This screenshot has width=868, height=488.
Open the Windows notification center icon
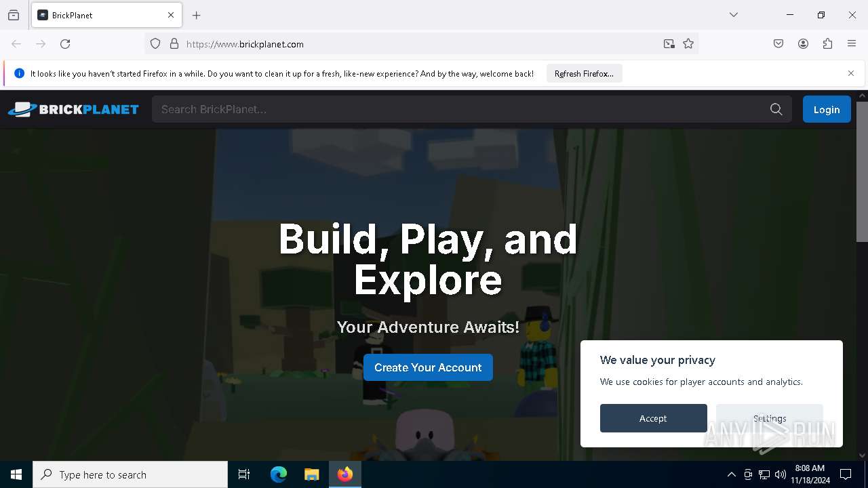click(x=846, y=474)
